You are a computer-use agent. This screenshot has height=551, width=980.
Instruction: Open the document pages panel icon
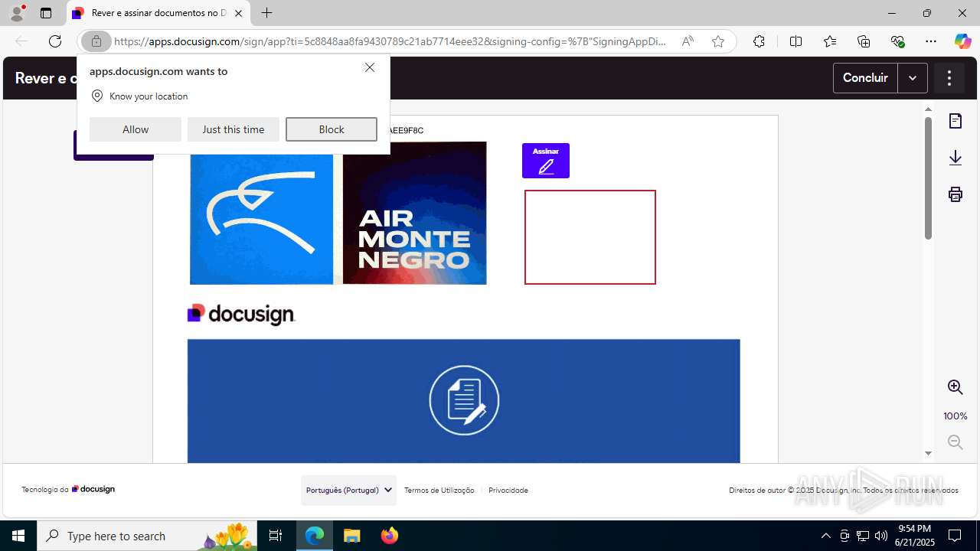pos(955,121)
